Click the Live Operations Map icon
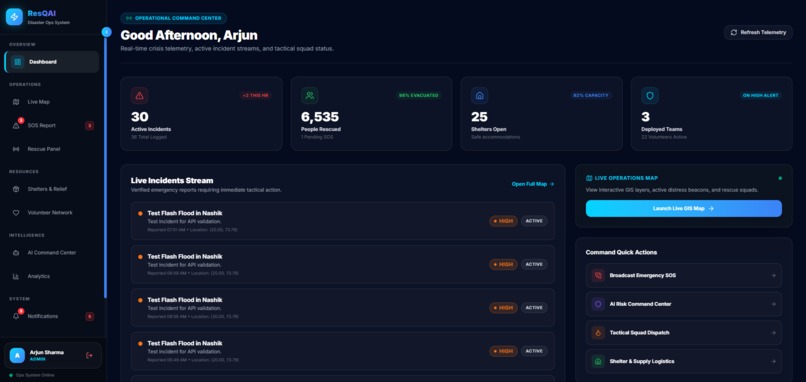Screen dimensions: 806x382 589,178
